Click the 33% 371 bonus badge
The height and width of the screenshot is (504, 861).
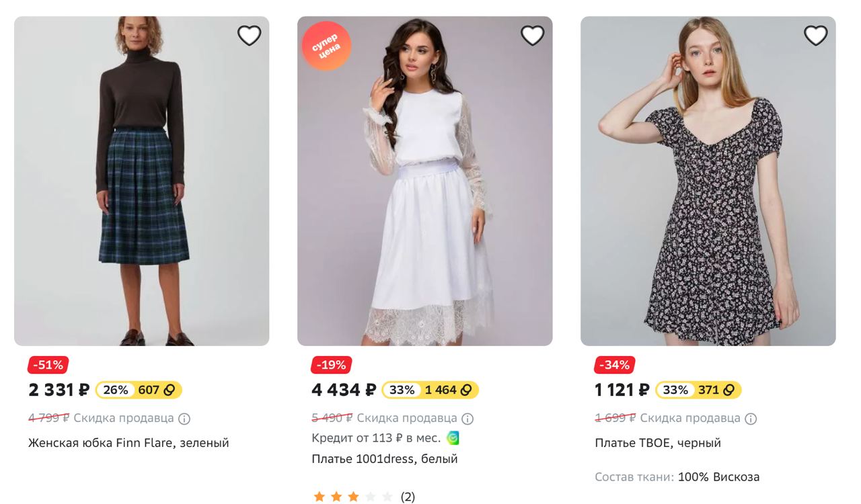pos(698,390)
